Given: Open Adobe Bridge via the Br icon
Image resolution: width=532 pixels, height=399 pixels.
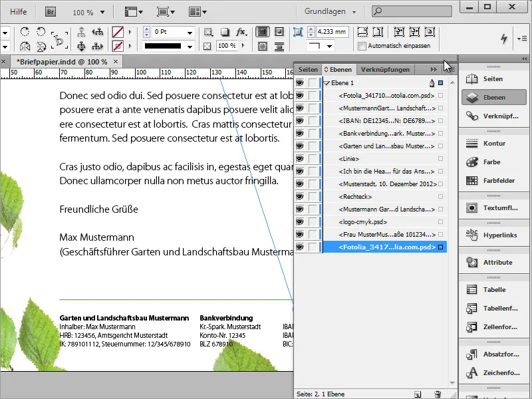Looking at the screenshot, I should pos(51,12).
